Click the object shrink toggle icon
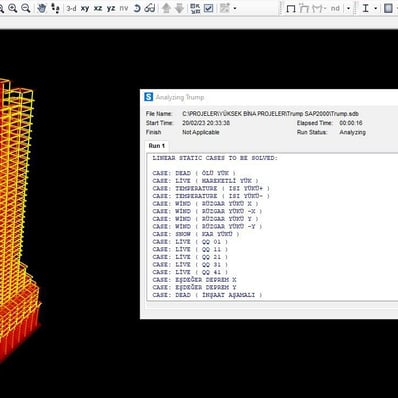 point(195,8)
